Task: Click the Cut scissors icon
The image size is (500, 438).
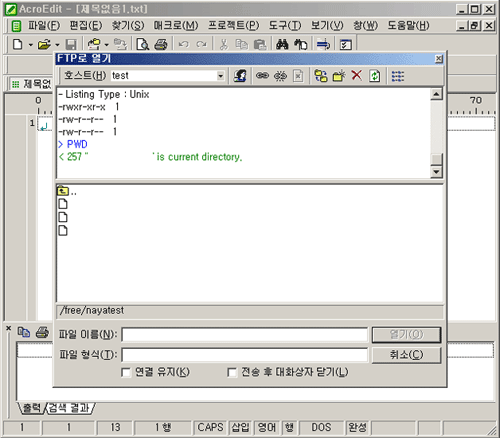Action: (224, 44)
